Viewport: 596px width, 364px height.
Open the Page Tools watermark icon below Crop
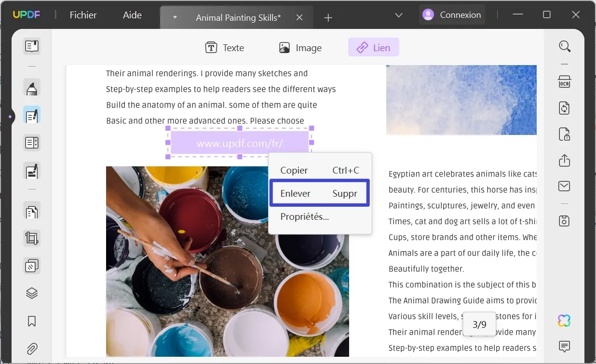pos(32,266)
